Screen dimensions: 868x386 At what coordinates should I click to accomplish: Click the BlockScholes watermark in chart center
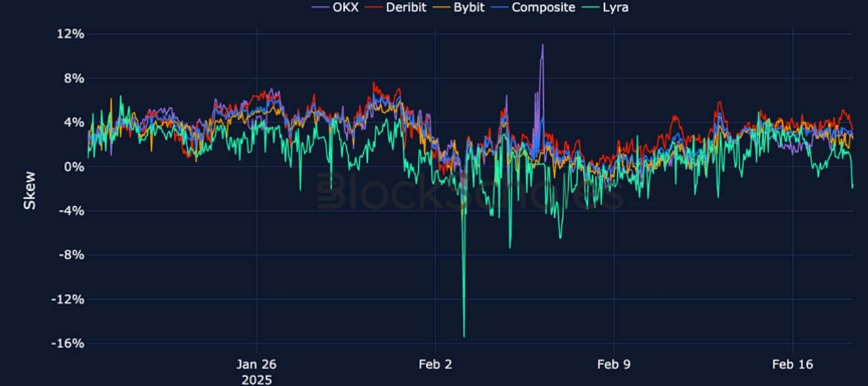[470, 193]
